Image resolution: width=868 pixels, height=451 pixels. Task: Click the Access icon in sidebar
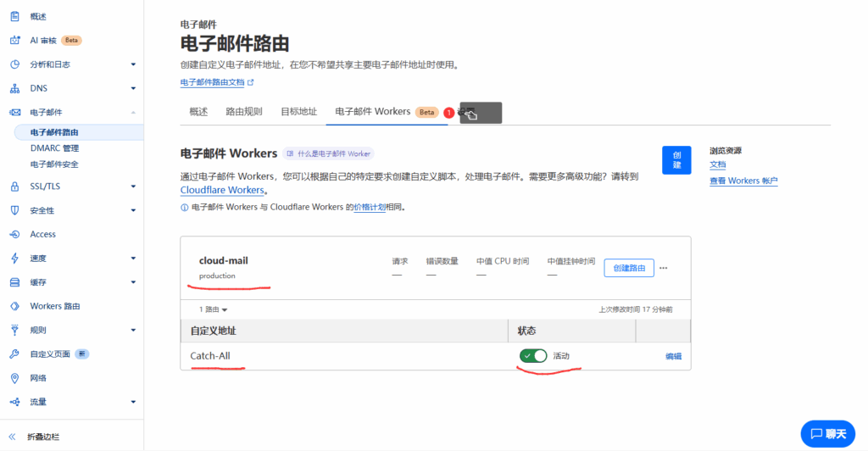click(14, 234)
